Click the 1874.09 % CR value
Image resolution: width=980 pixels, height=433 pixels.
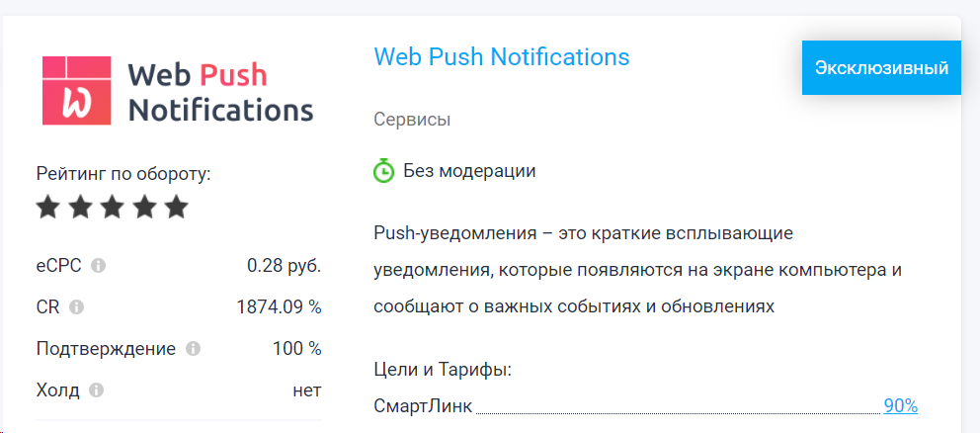point(279,307)
